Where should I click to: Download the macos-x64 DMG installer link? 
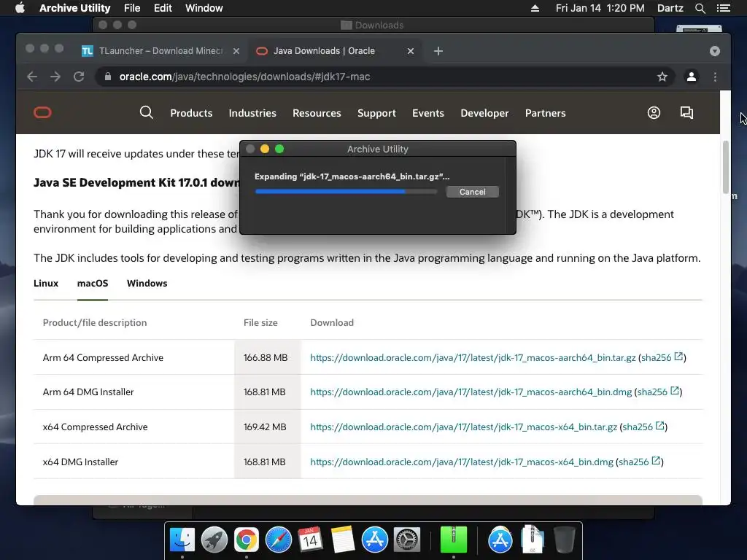[462, 462]
